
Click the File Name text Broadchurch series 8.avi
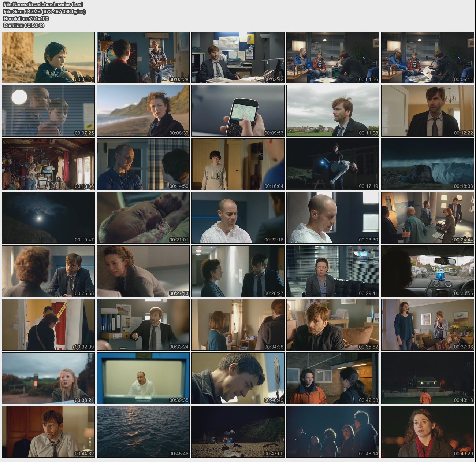(x=43, y=4)
